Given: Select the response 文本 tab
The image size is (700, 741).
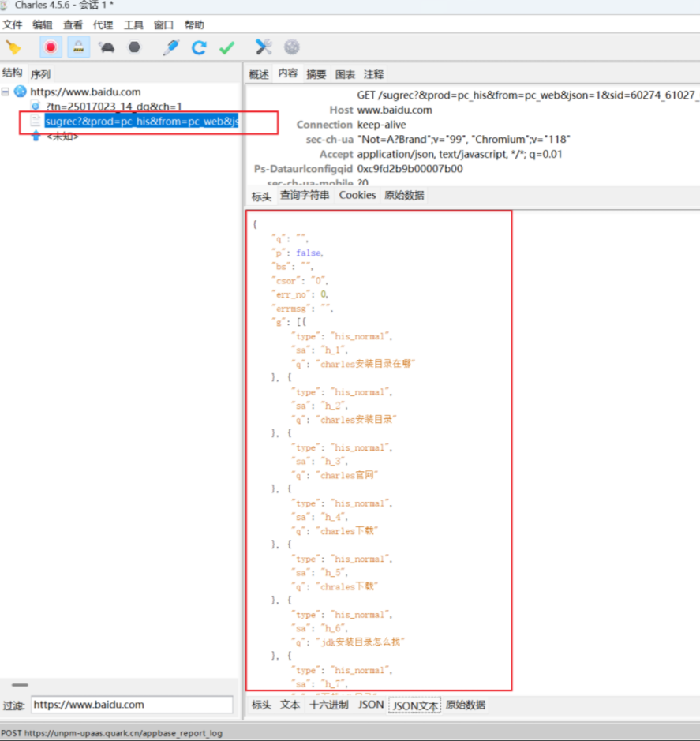Looking at the screenshot, I should [290, 705].
